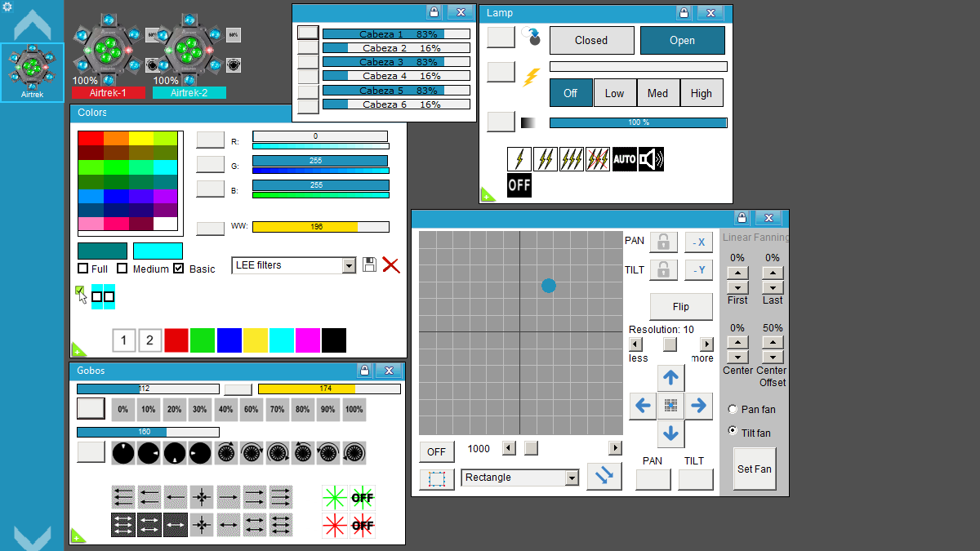This screenshot has height=551, width=980.
Task: Click the three right-arrows icon
Action: pyautogui.click(x=280, y=497)
